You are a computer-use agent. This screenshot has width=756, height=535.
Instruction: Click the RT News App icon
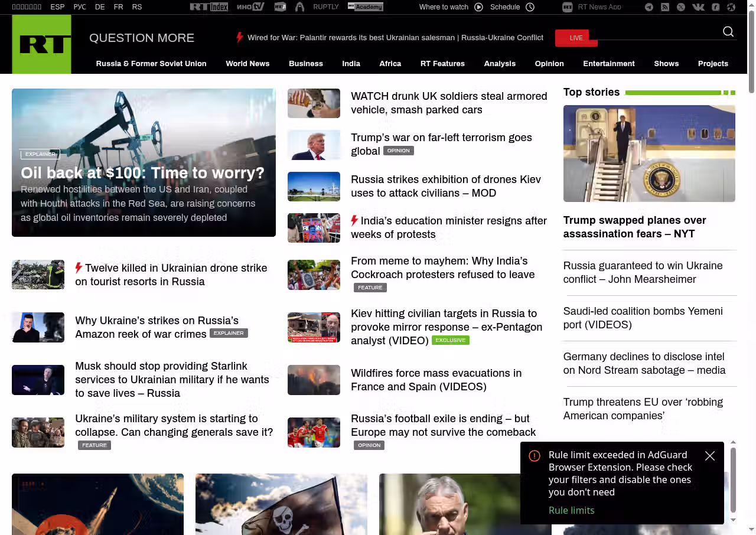tap(568, 7)
